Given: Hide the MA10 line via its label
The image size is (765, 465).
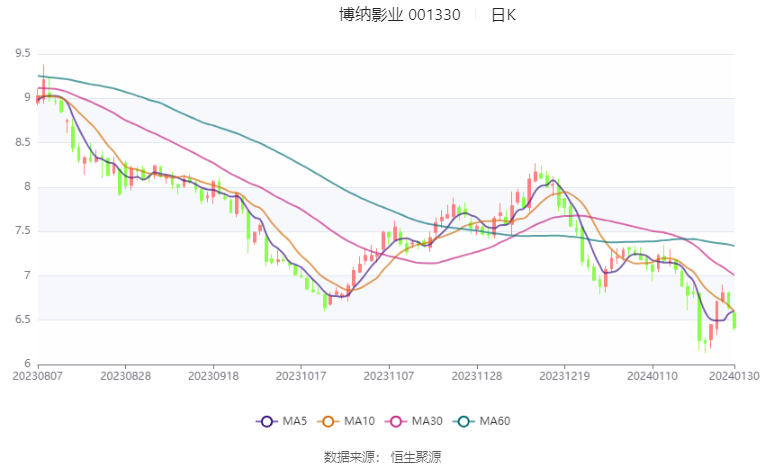Looking at the screenshot, I should (359, 422).
